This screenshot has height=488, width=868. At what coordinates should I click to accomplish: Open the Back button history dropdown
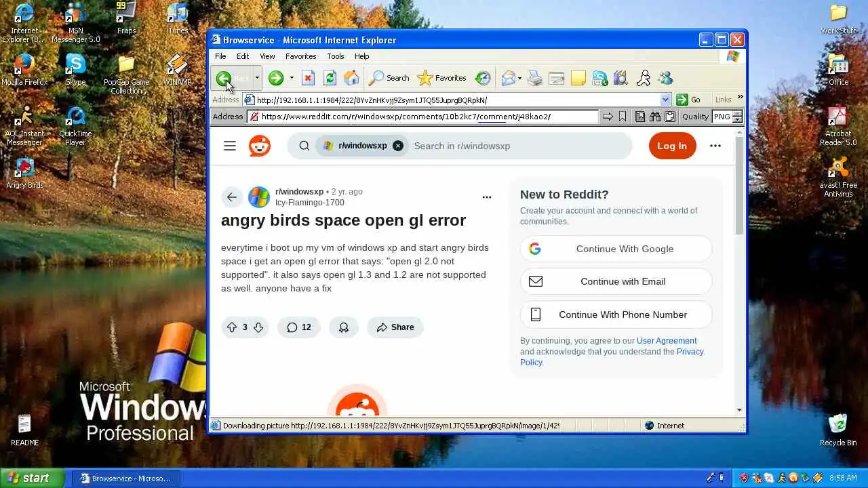257,78
